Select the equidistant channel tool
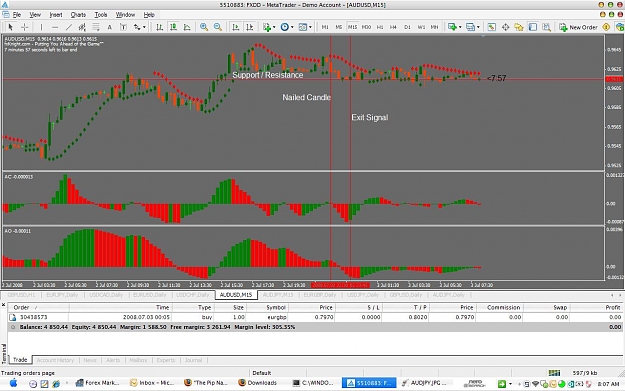The image size is (625, 391). point(82,27)
